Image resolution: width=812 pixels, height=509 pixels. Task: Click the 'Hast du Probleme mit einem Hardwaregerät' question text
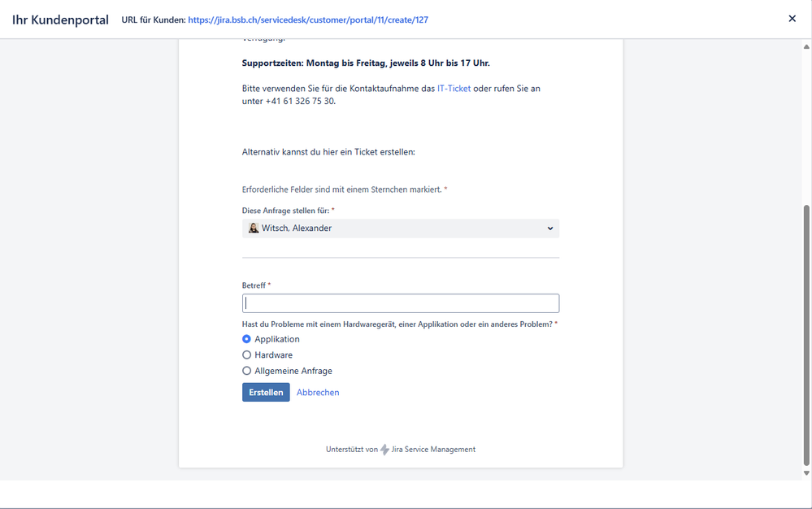pyautogui.click(x=397, y=324)
